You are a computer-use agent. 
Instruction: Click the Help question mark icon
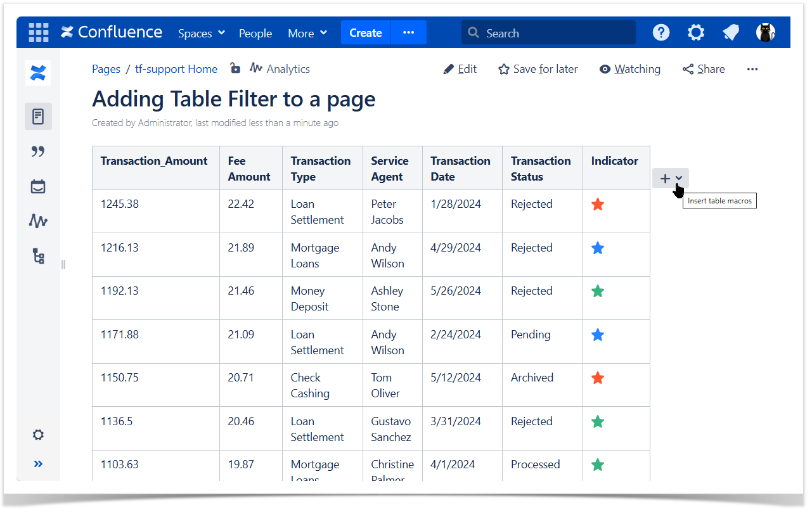pyautogui.click(x=661, y=32)
